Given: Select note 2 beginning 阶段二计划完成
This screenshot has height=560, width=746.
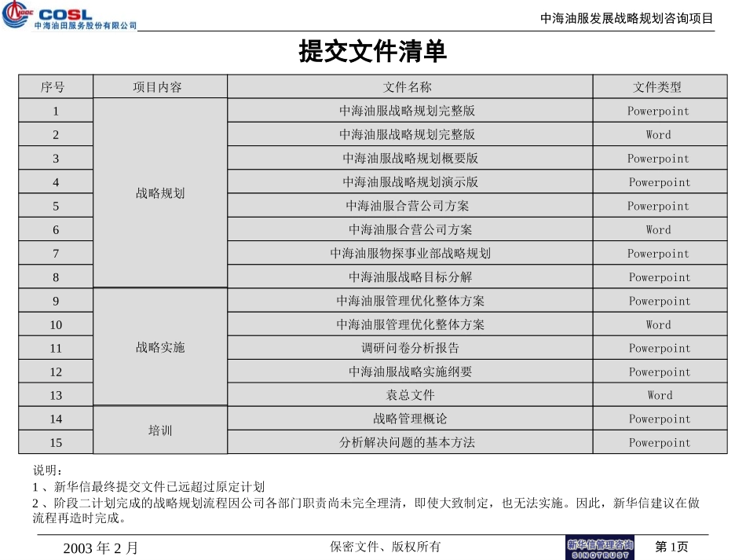Looking at the screenshot, I should click(366, 510).
